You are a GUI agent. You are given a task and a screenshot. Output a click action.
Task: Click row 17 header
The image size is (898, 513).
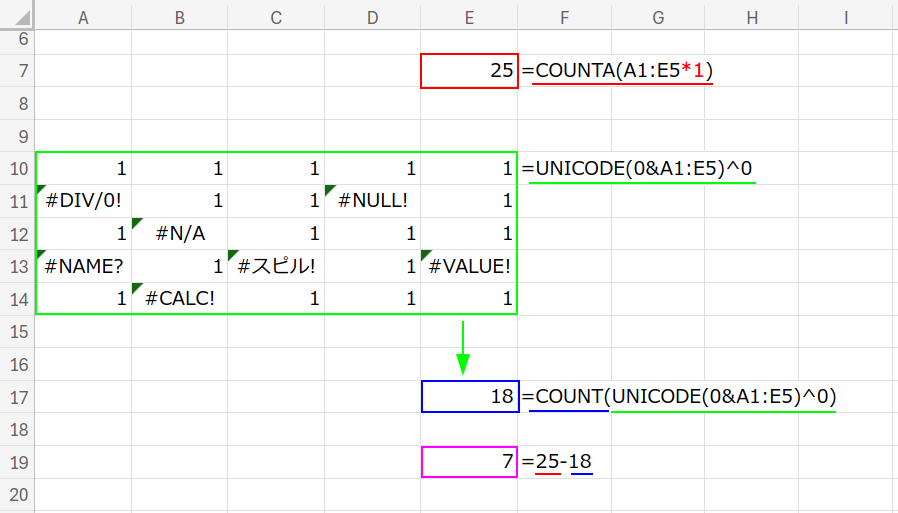tap(18, 397)
